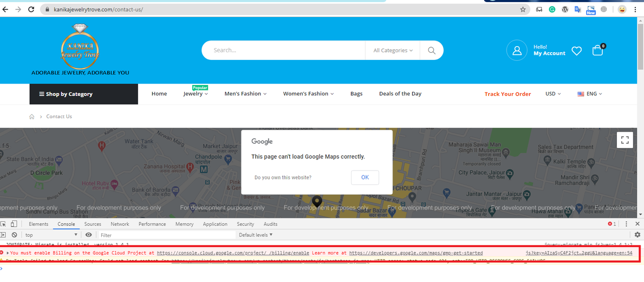644x282 pixels.
Task: Click Do you own this website link
Action: (x=283, y=177)
